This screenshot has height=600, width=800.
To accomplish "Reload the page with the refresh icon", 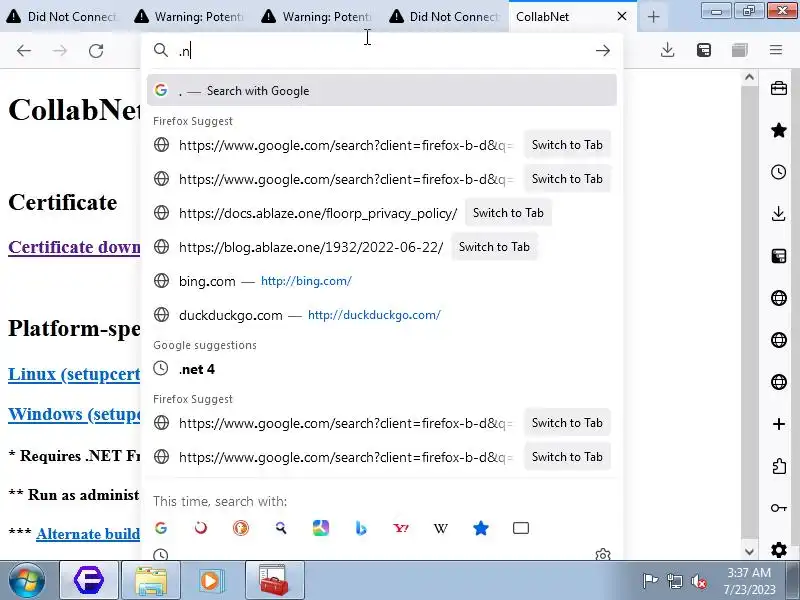I will point(96,51).
